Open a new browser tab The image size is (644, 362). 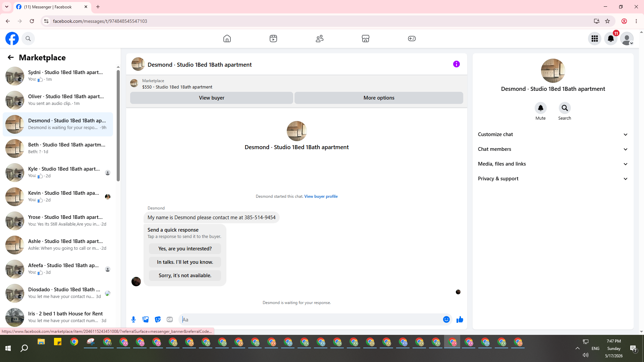98,7
